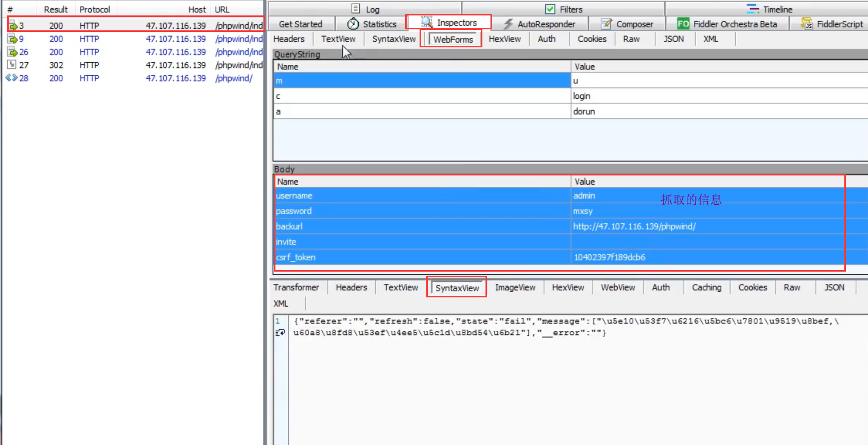Click the JSON response text in SyntaxView
The height and width of the screenshot is (445, 868).
(x=566, y=327)
